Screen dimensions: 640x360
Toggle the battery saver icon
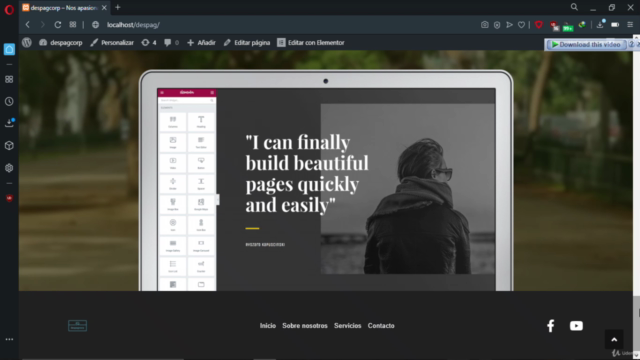point(615,25)
